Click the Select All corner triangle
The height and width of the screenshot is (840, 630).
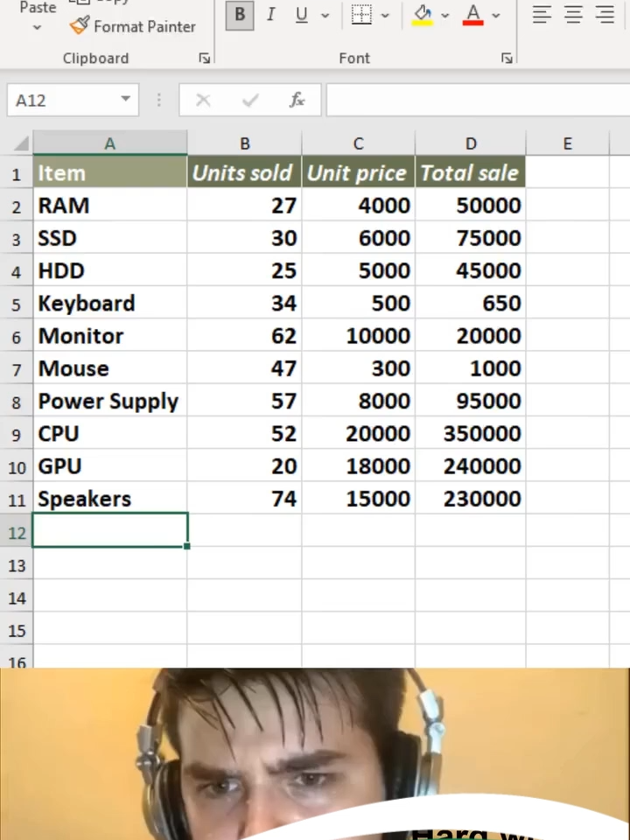(x=21, y=143)
